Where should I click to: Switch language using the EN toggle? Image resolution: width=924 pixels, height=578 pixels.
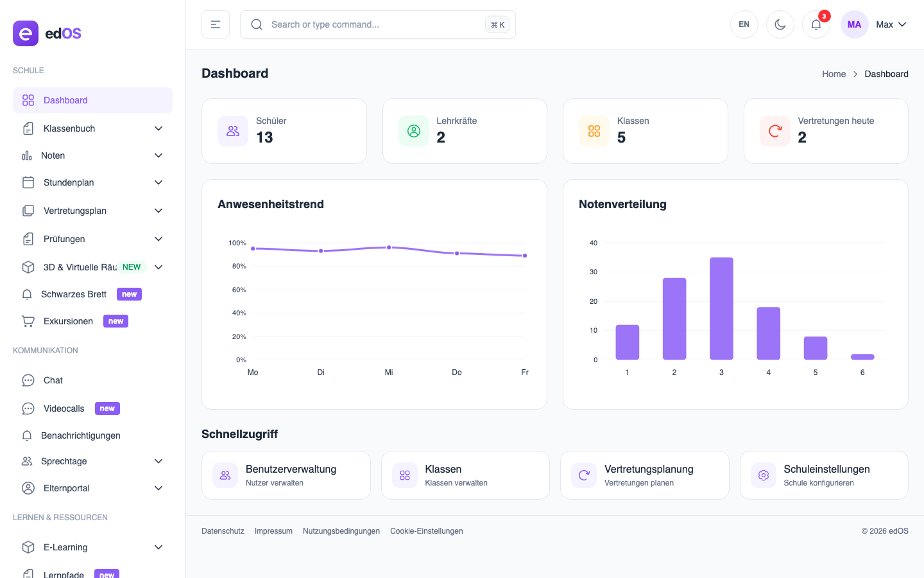click(744, 24)
